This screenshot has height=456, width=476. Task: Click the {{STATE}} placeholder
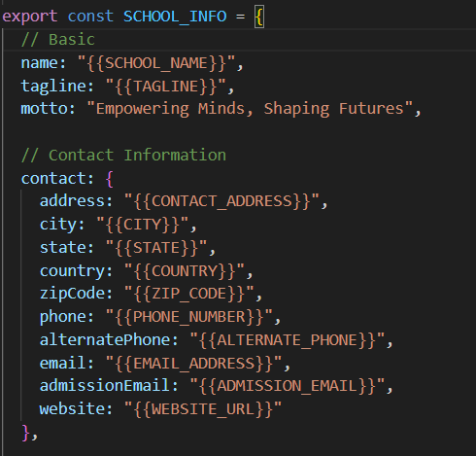point(156,248)
